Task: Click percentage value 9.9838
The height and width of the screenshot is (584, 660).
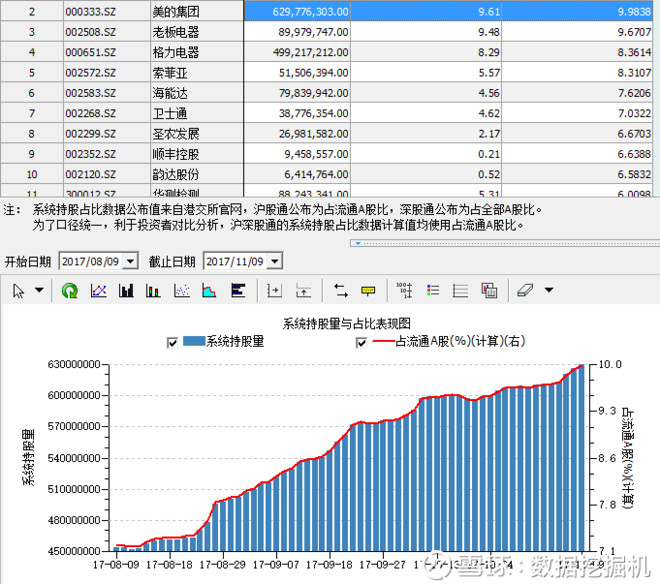Action: coord(577,11)
